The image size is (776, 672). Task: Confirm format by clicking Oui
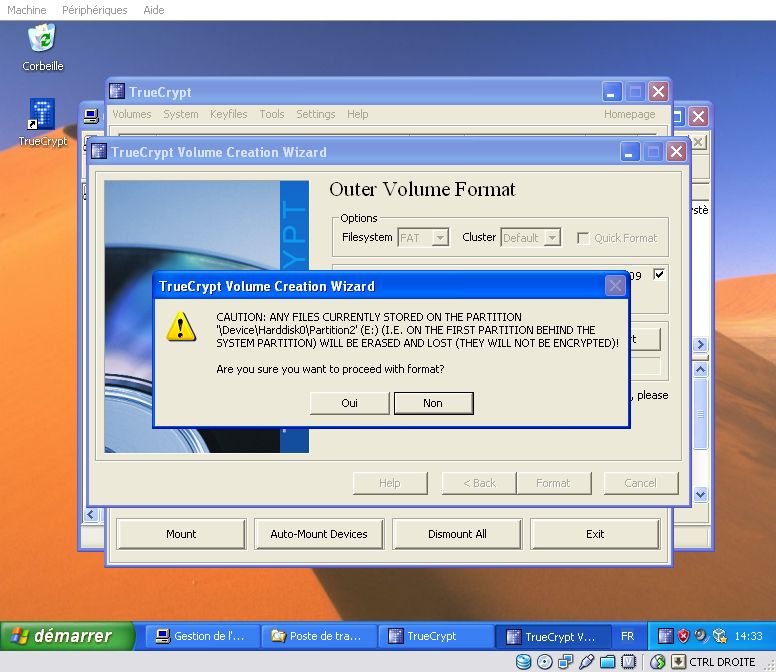pos(349,403)
